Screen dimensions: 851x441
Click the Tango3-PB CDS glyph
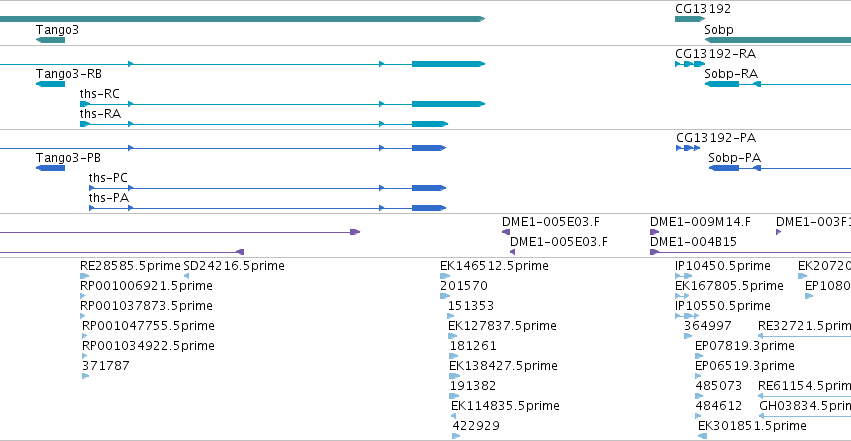click(50, 168)
